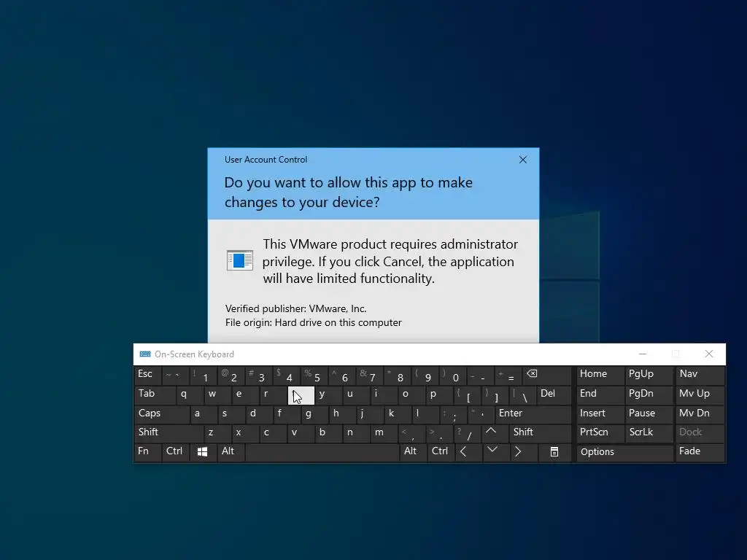Toggle the right Ctrl key
Viewport: 747px width, 560px height.
440,452
